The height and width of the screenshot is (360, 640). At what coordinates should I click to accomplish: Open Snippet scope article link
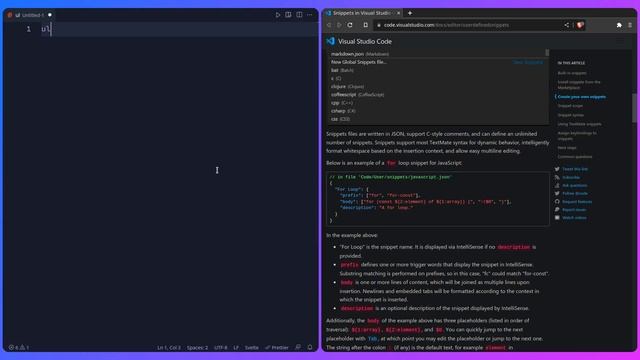tap(570, 106)
